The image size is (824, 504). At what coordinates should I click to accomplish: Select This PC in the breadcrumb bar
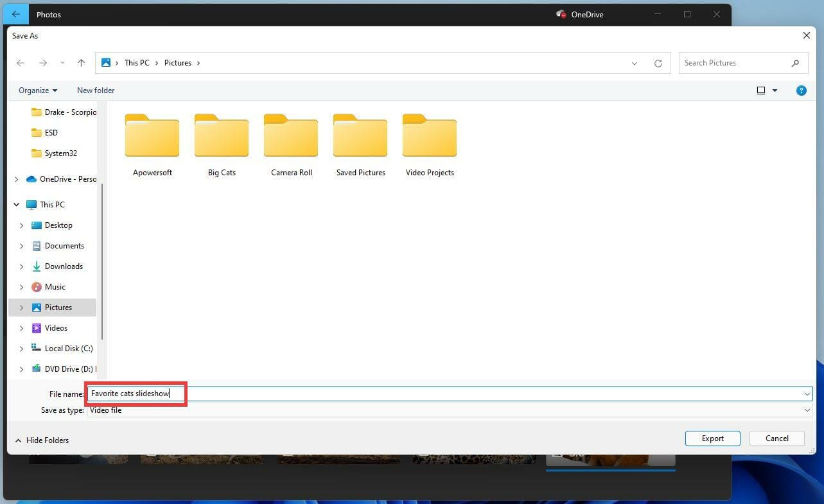(137, 62)
